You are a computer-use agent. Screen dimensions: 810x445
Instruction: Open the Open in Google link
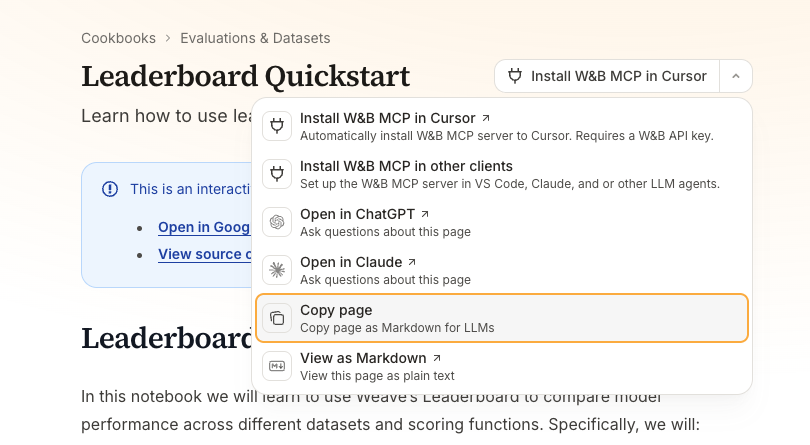point(204,227)
